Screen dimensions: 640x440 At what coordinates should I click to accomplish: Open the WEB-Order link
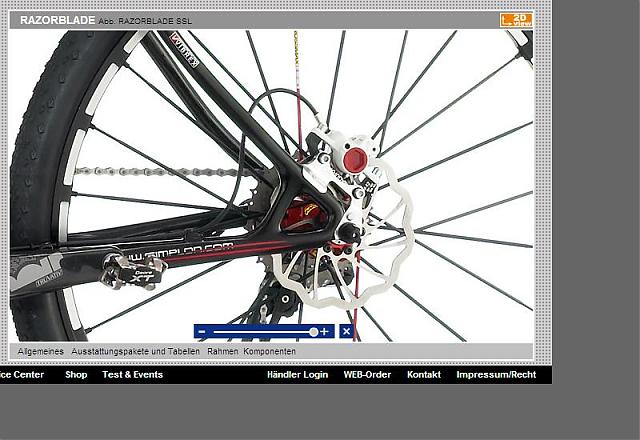coord(367,375)
